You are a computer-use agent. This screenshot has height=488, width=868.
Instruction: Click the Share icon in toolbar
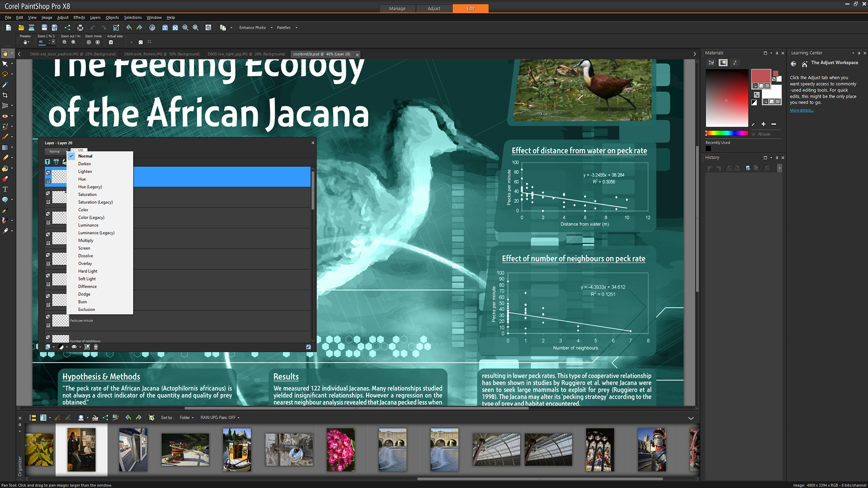coord(67,28)
